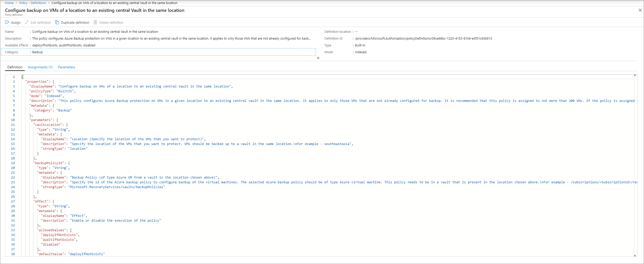
Task: Select the Definition tab
Action: point(15,67)
